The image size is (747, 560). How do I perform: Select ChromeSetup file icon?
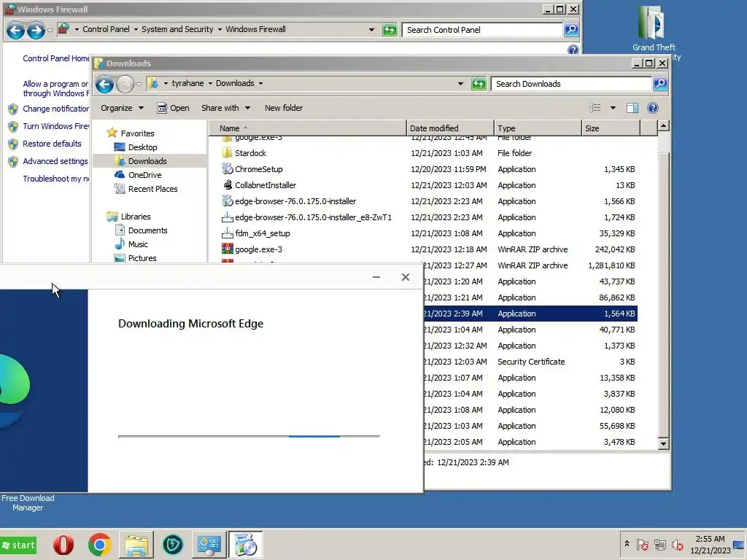coord(228,169)
